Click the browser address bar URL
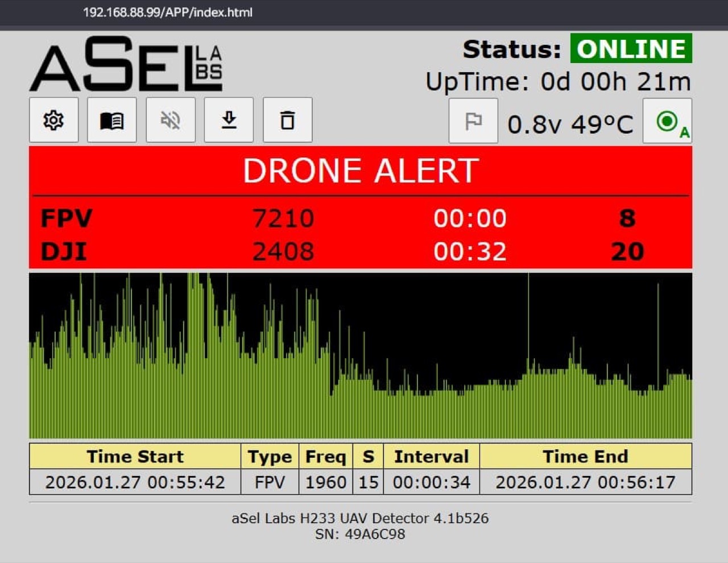This screenshot has height=563, width=728. point(168,13)
